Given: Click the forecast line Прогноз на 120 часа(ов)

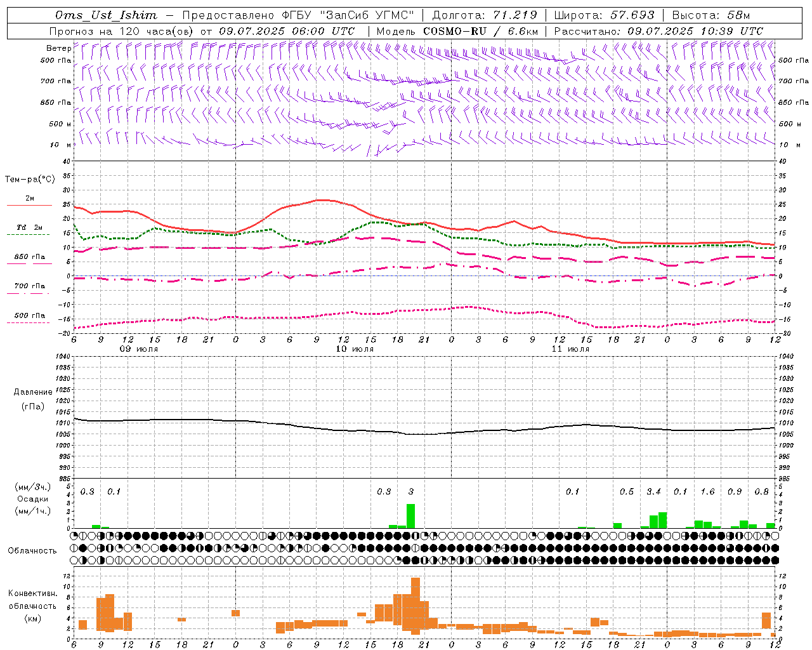Looking at the screenshot, I should [122, 31].
